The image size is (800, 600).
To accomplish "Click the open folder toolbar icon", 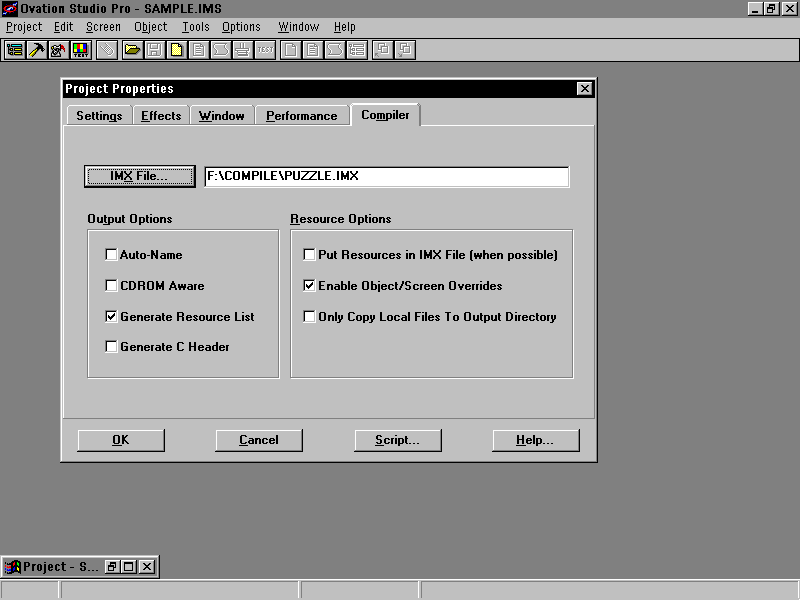I will point(132,50).
